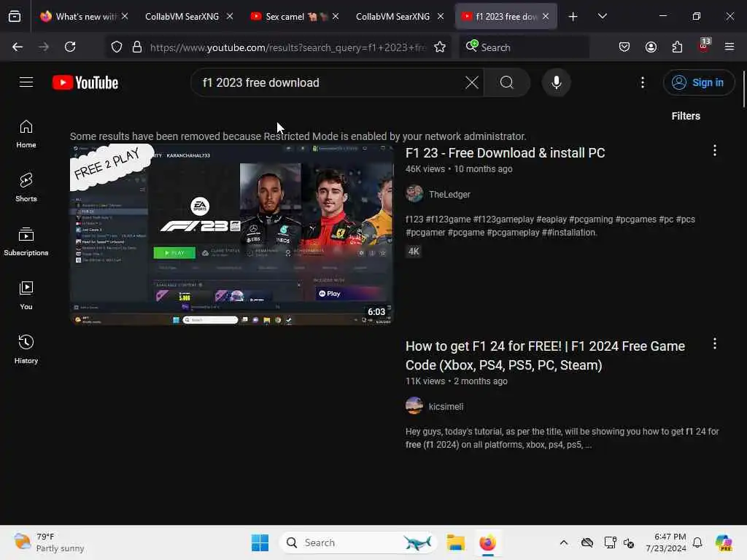The width and height of the screenshot is (747, 560).
Task: Expand the list all tabs chevron
Action: [x=602, y=17]
